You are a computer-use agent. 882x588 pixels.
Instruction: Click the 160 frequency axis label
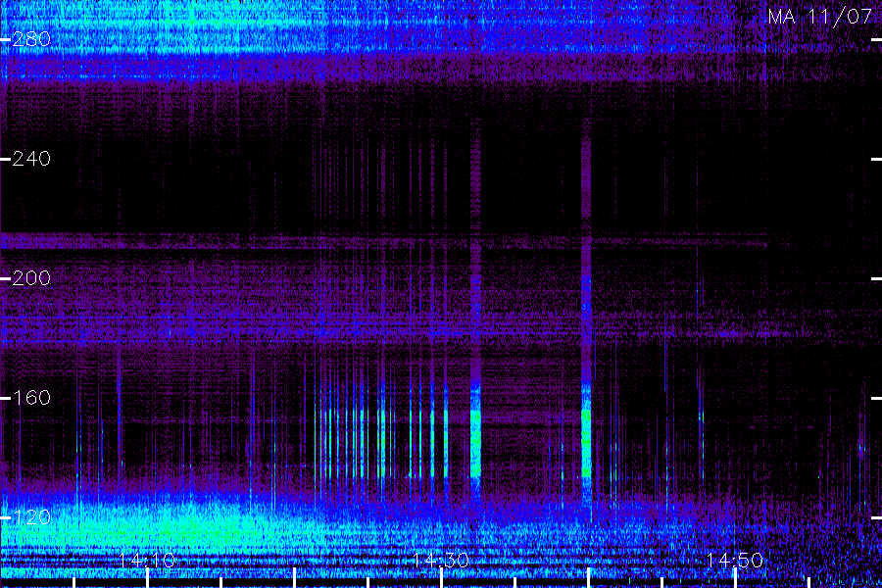pos(31,398)
